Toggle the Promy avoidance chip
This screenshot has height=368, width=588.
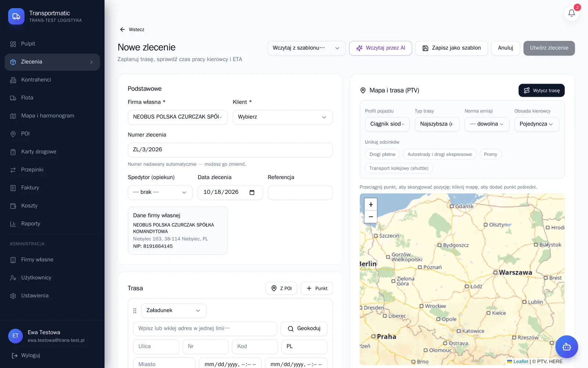[491, 155]
